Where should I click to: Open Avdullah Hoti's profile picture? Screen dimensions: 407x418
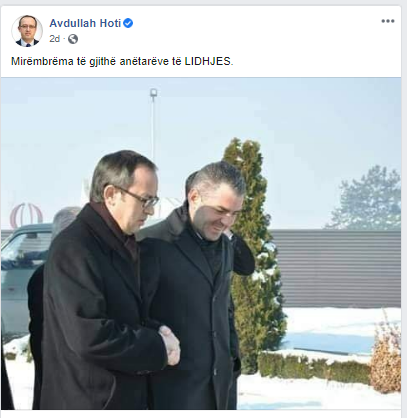click(x=27, y=31)
